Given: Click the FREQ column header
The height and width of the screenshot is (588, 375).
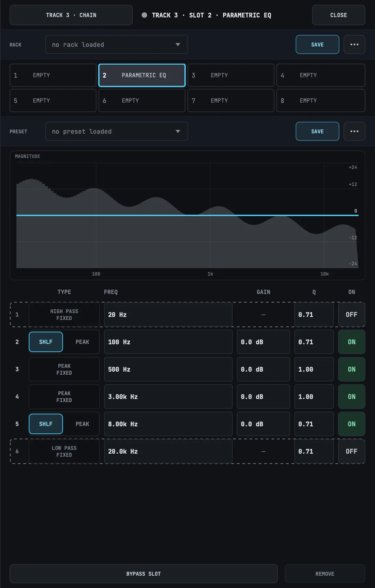Looking at the screenshot, I should coord(111,292).
